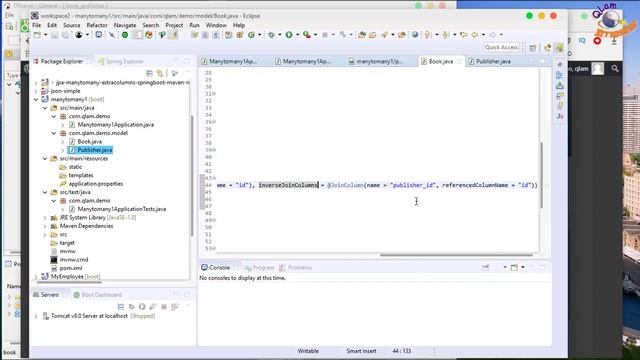640x360 pixels.
Task: Select the Servers tab
Action: click(46, 295)
